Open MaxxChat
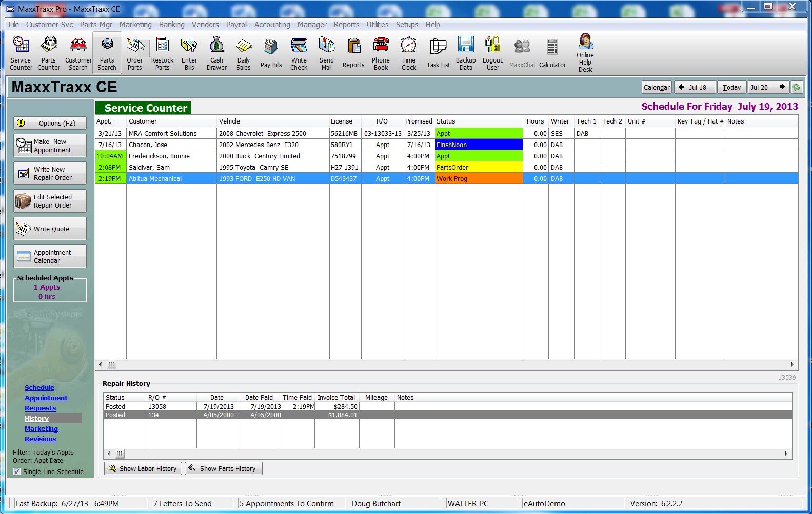 click(x=522, y=53)
